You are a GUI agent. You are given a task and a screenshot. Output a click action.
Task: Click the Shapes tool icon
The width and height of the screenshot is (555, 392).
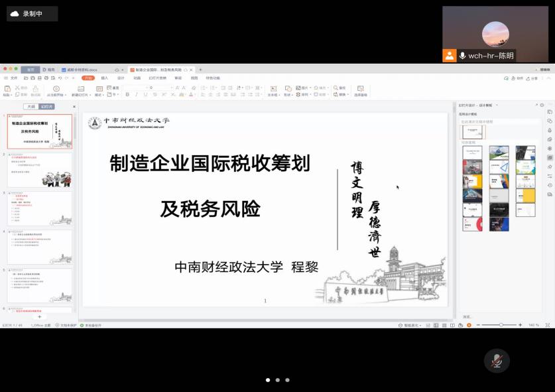tap(288, 88)
